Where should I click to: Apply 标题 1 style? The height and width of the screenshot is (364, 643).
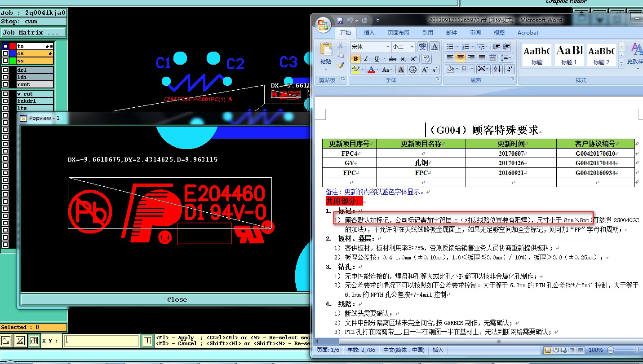point(569,55)
